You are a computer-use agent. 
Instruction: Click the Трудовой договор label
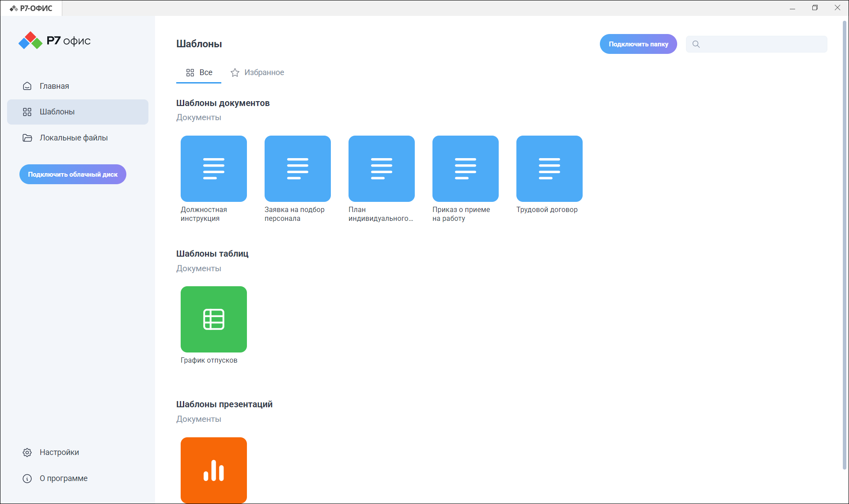(547, 209)
